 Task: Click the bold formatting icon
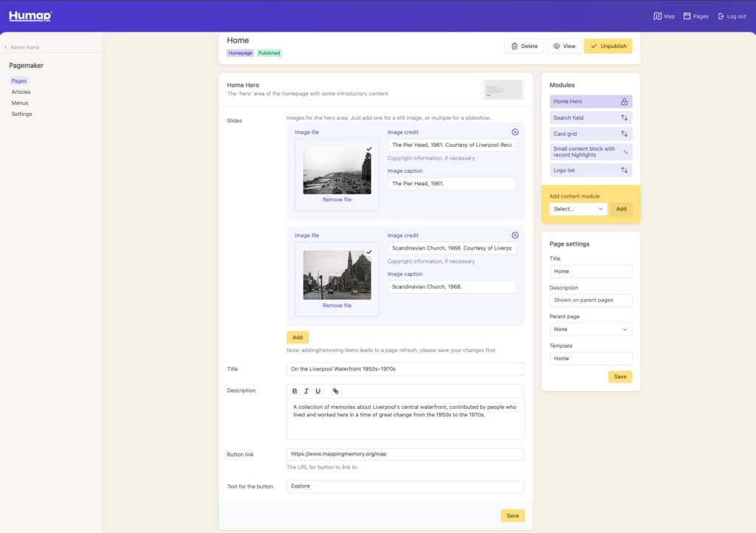coord(295,391)
